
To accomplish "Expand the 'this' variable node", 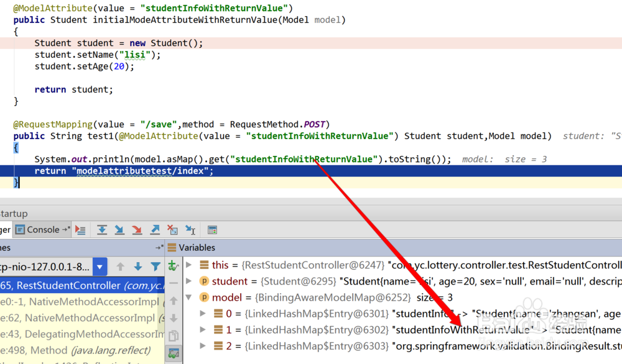I will tap(189, 265).
